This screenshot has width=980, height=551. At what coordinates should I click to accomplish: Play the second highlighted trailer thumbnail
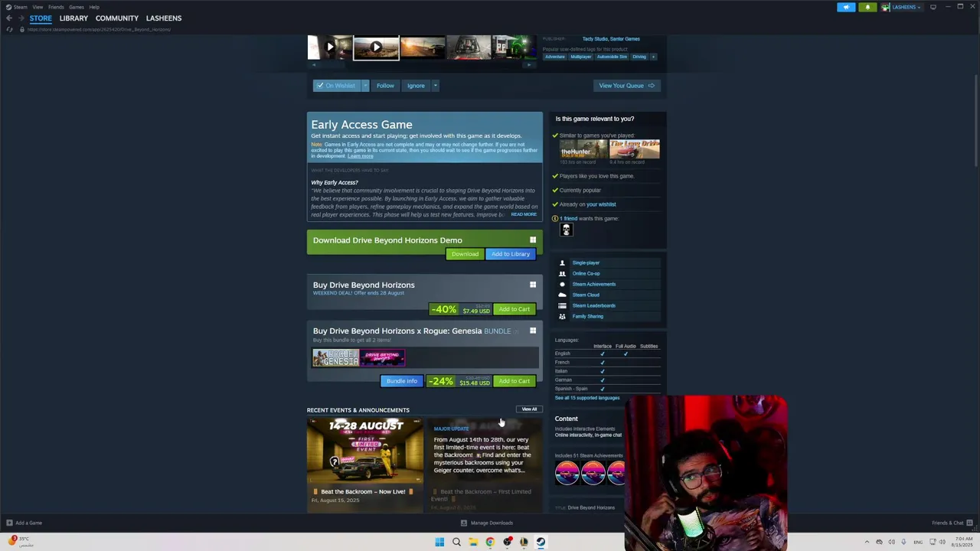376,47
